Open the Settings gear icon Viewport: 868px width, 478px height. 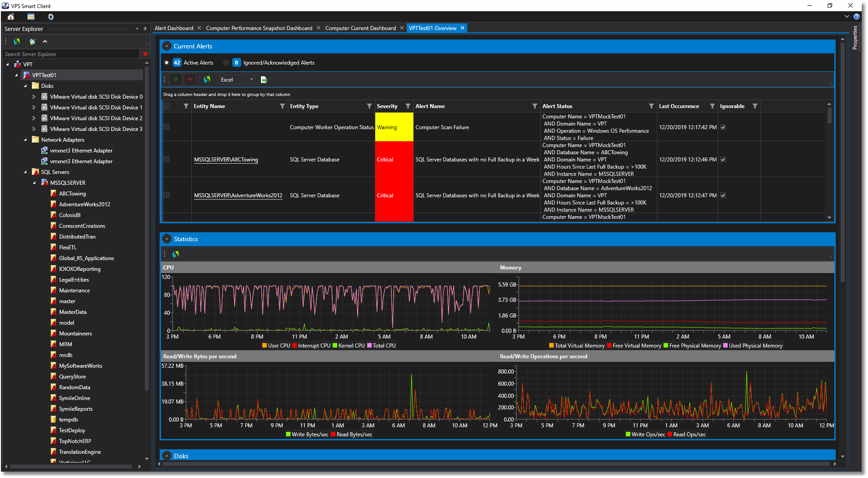(x=51, y=17)
